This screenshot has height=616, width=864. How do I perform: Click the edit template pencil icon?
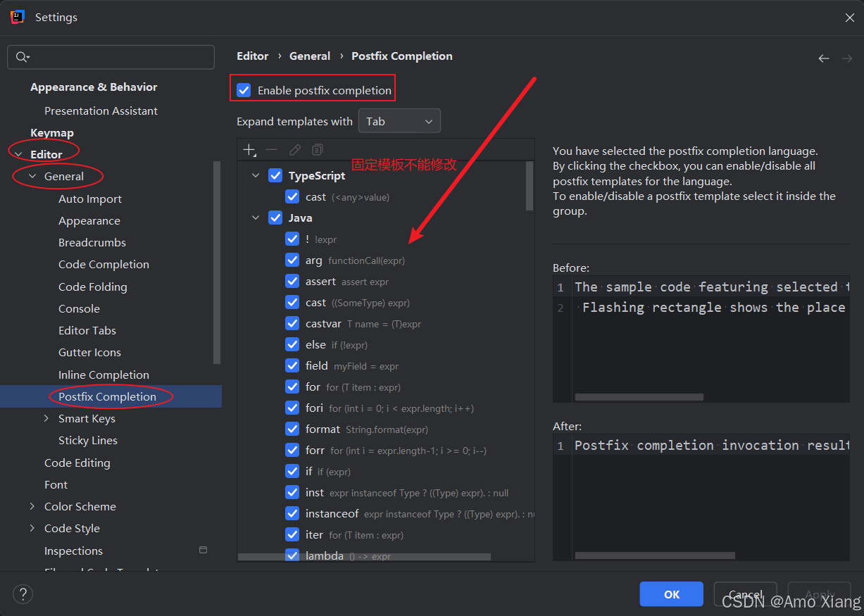coord(295,150)
